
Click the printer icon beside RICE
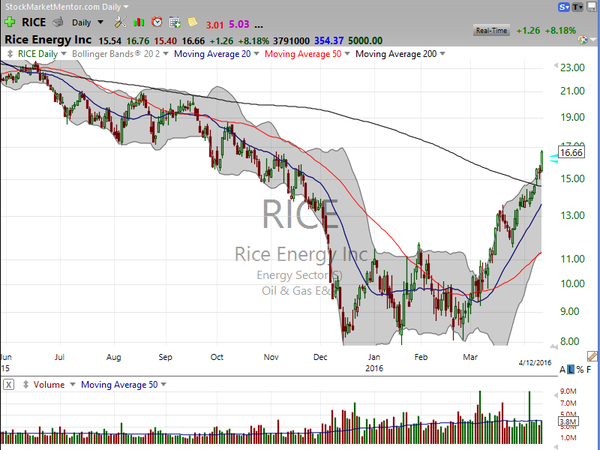point(58,22)
